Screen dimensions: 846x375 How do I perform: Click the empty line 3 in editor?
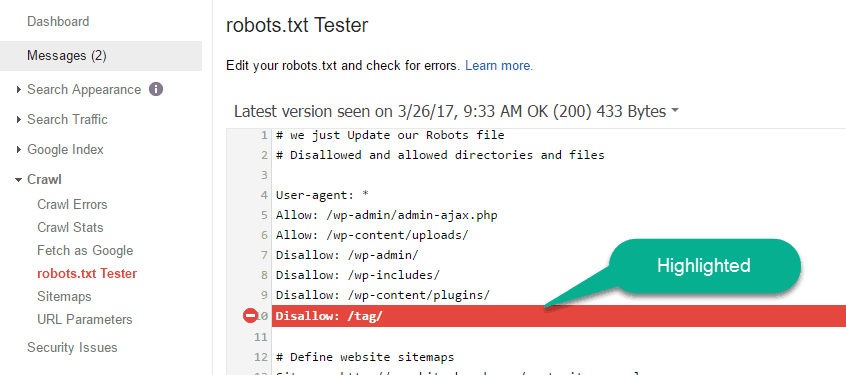(559, 175)
